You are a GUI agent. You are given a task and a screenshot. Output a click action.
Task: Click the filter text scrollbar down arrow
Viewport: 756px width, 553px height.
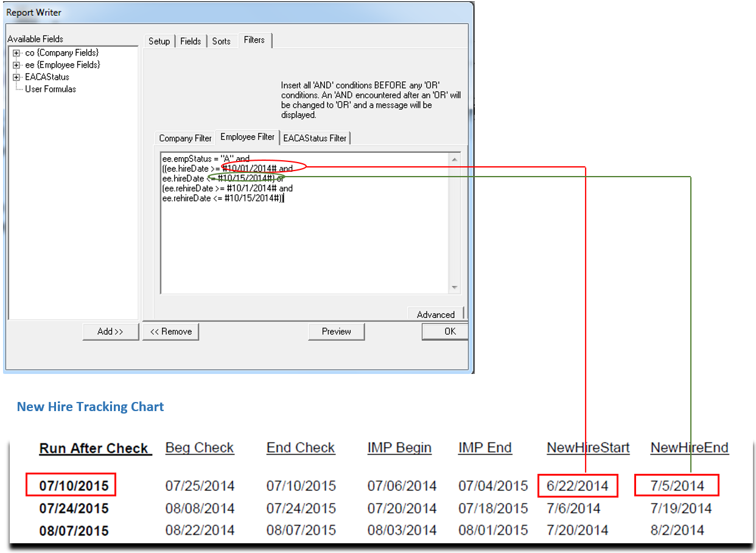coord(455,287)
